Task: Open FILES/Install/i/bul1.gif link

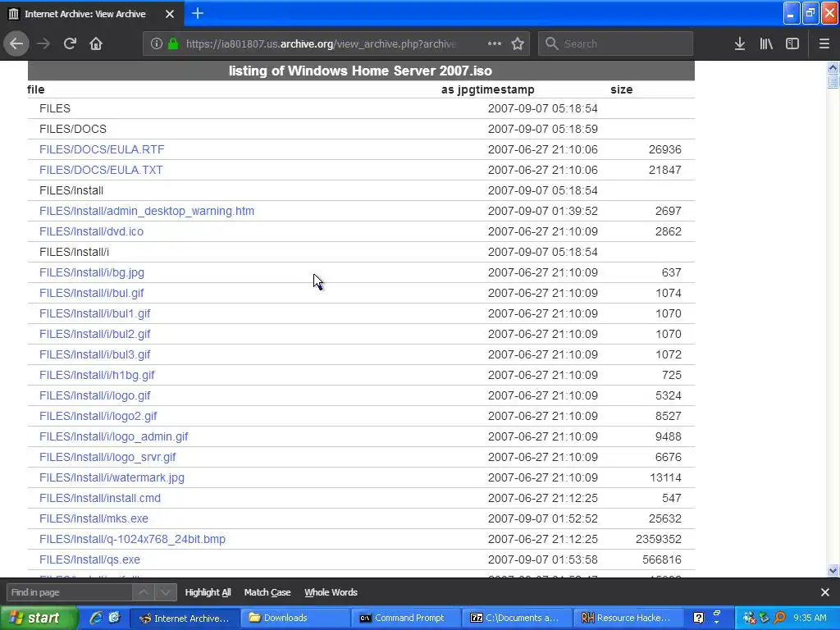Action: click(95, 313)
